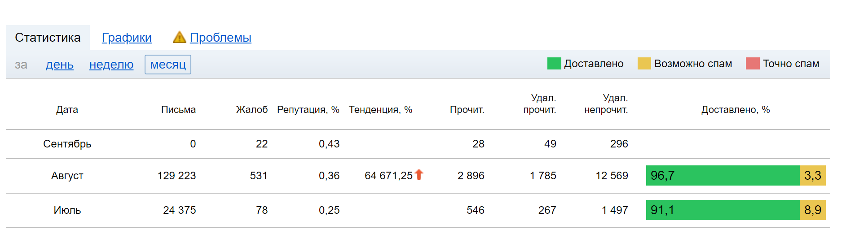Image resolution: width=868 pixels, height=238 pixels.
Task: Click the Письма column header
Action: [178, 110]
